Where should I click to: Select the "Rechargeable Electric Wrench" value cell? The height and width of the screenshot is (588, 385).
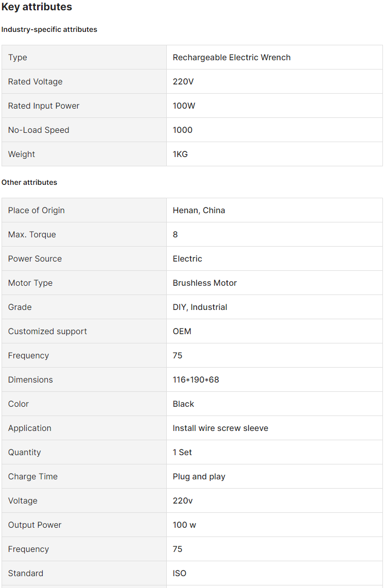232,57
